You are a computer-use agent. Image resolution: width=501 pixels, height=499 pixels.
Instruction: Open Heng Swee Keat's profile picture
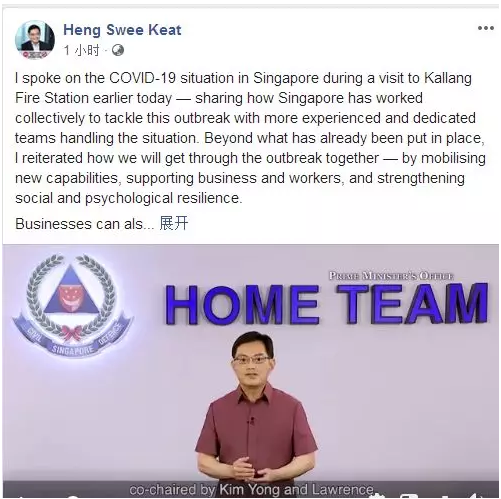coord(35,39)
